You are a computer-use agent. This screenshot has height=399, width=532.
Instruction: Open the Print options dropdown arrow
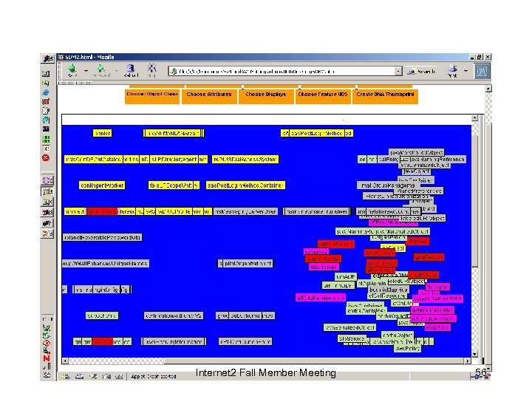(x=465, y=71)
